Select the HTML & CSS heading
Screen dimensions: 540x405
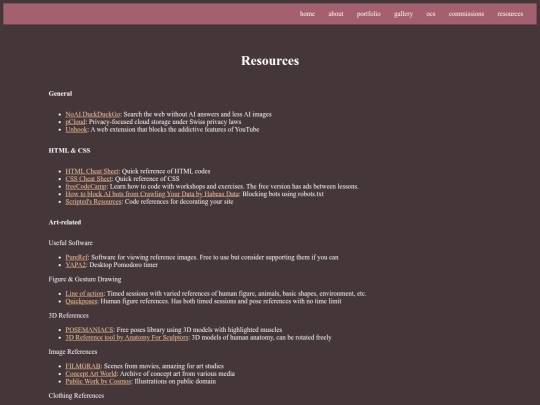pos(69,150)
